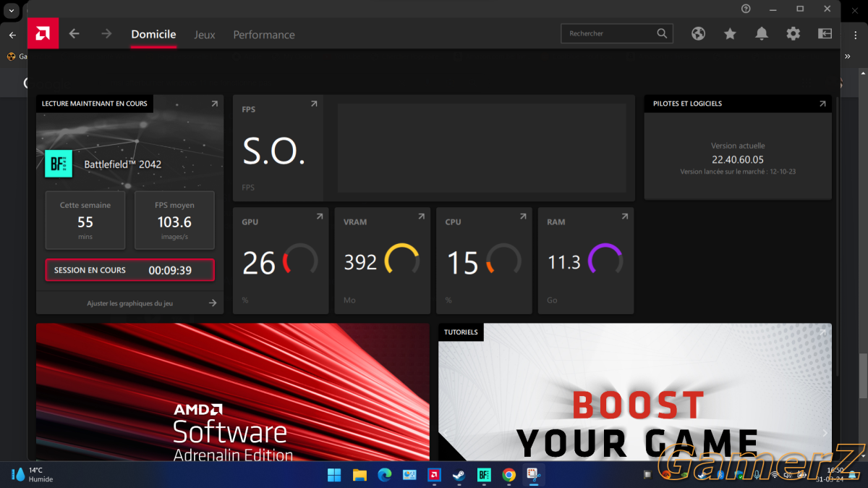Click driver version 22.40.60.05
The image size is (868, 488).
pos(738,159)
